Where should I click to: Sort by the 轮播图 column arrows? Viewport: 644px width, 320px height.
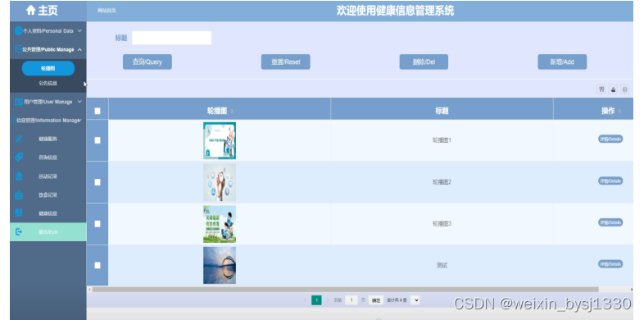(232, 111)
